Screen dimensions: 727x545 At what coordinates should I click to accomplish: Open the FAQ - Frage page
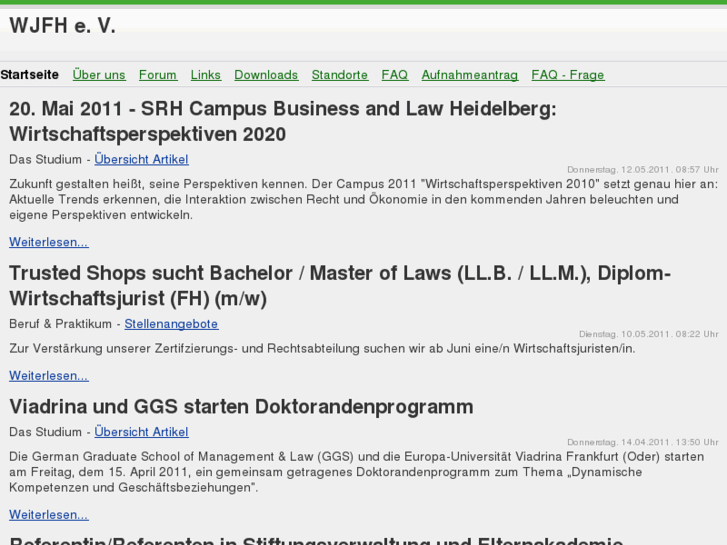[x=568, y=75]
